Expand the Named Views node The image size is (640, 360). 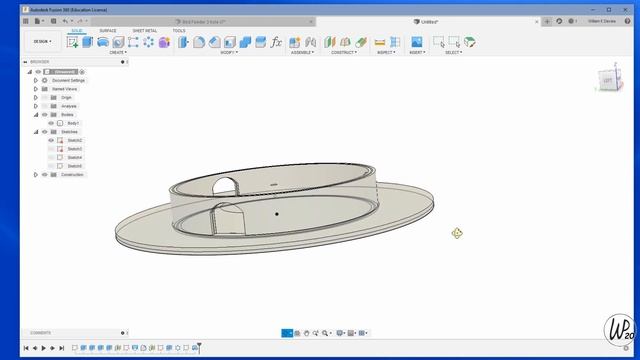36,89
